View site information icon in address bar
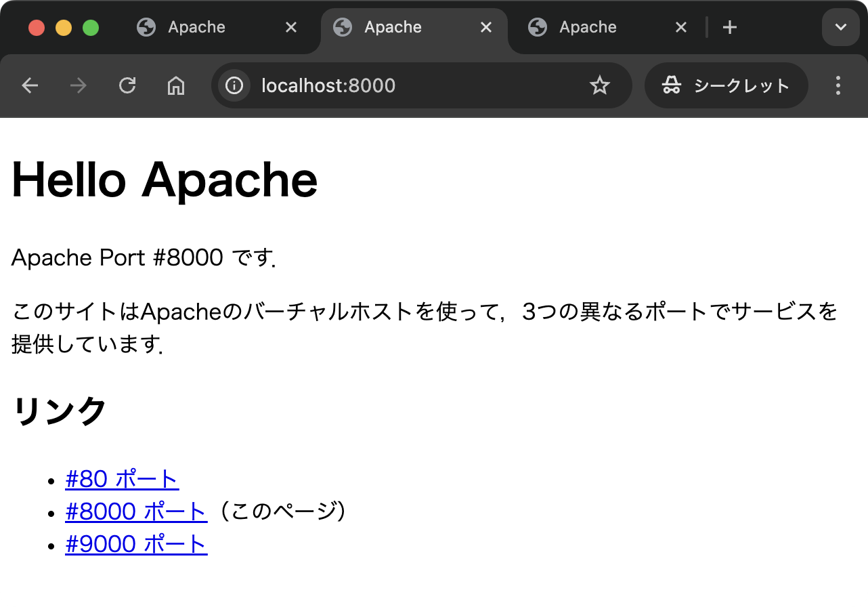This screenshot has height=607, width=868. click(234, 85)
